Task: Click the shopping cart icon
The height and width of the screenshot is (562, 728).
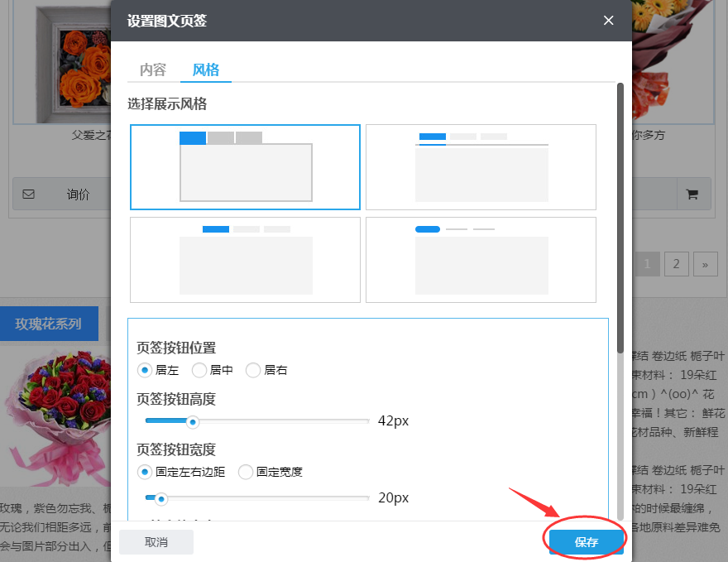Action: click(x=693, y=194)
